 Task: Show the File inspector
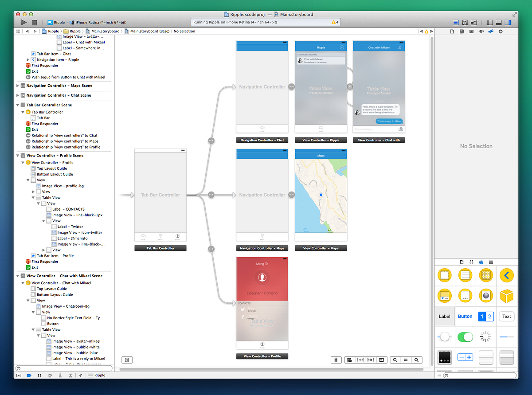pyautogui.click(x=452, y=31)
